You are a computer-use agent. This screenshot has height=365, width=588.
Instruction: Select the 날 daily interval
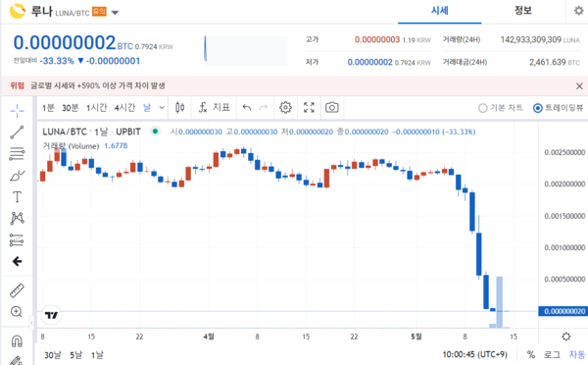coord(147,108)
